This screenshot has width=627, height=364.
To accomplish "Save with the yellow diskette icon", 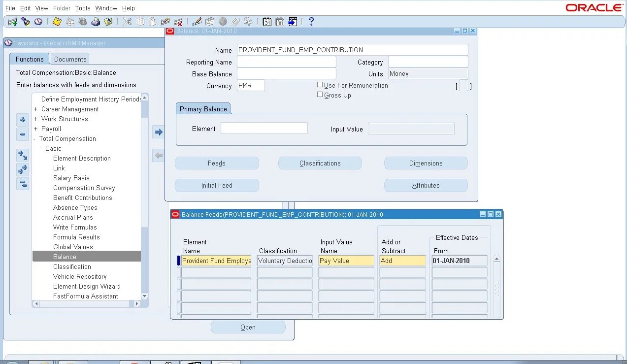I will coord(57,22).
